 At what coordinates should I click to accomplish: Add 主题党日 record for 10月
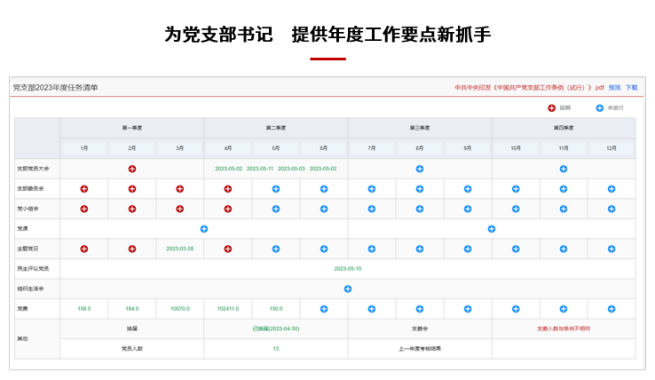516,249
